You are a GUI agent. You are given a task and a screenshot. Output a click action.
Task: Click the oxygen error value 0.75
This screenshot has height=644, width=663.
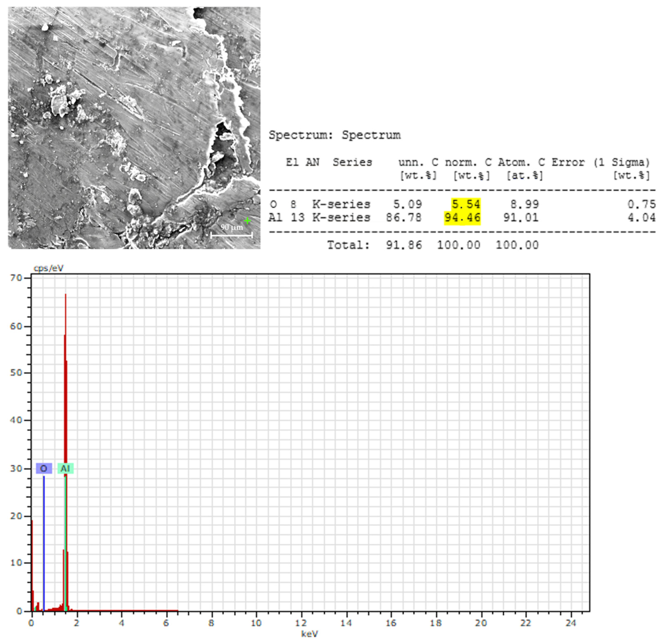pos(642,204)
